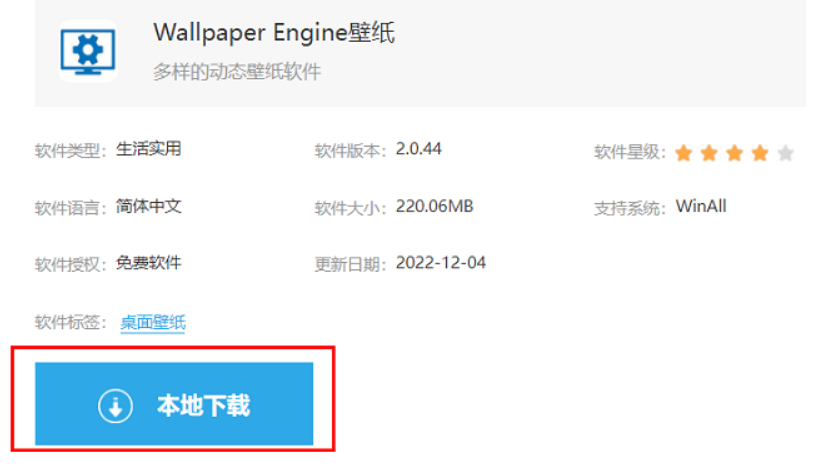Click the download arrow circle icon
The width and height of the screenshot is (825, 469).
tap(115, 406)
